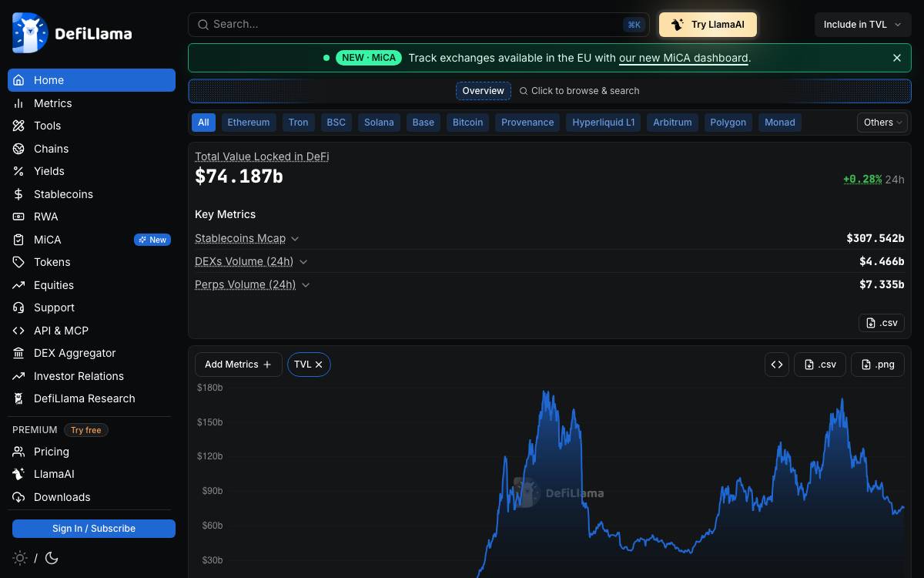Viewport: 924px width, 578px height.
Task: Click the DefiLlama Research llama icon
Action: 18,398
